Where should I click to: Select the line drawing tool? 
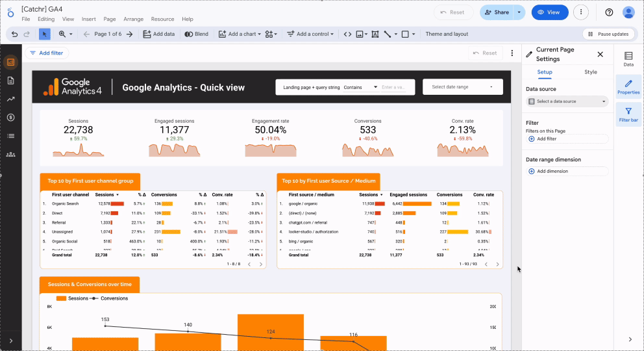(x=388, y=34)
